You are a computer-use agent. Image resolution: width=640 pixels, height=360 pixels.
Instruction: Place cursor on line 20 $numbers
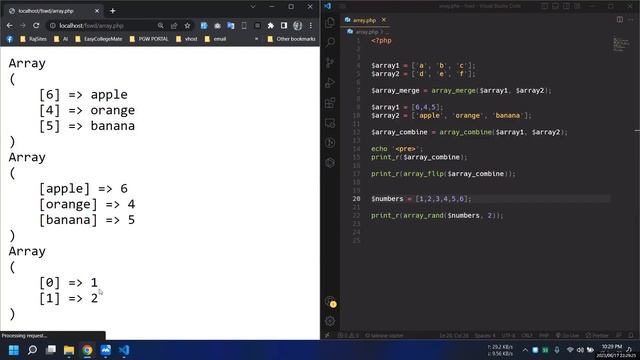click(387, 199)
